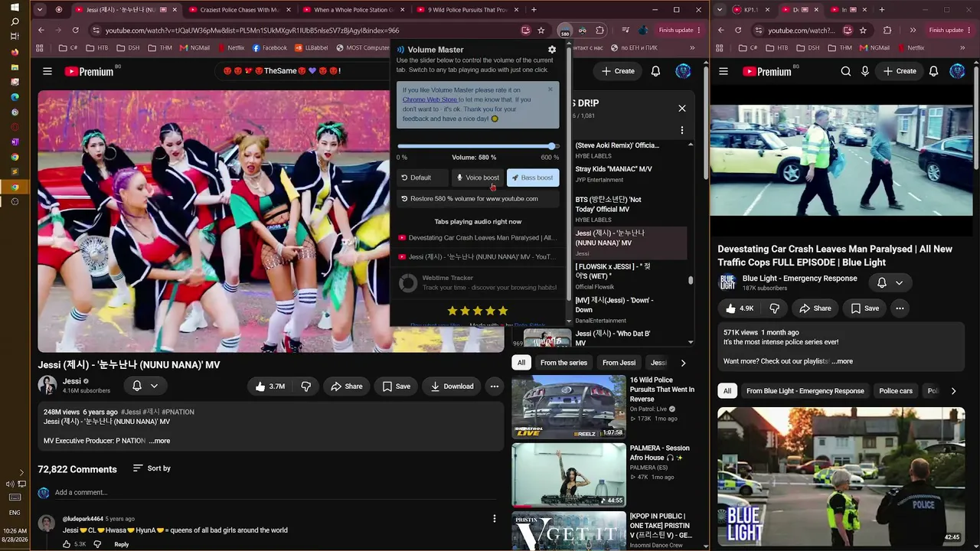Open tab search dropdown in left window
The height and width of the screenshot is (551, 980).
click(x=40, y=10)
